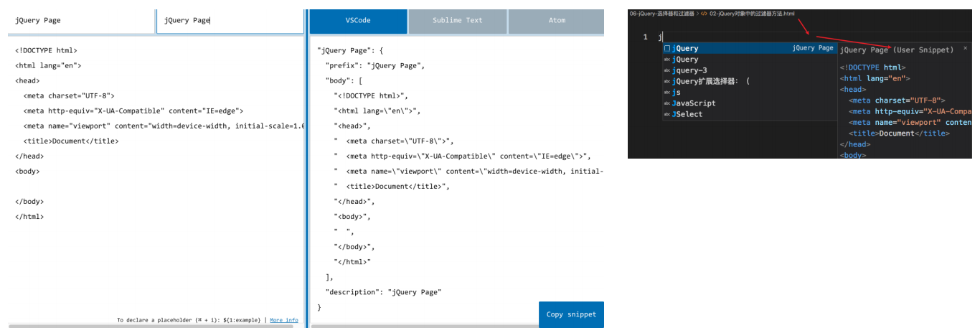
Task: Click the <html lang="en"> line in the snippet editor
Action: 48,66
